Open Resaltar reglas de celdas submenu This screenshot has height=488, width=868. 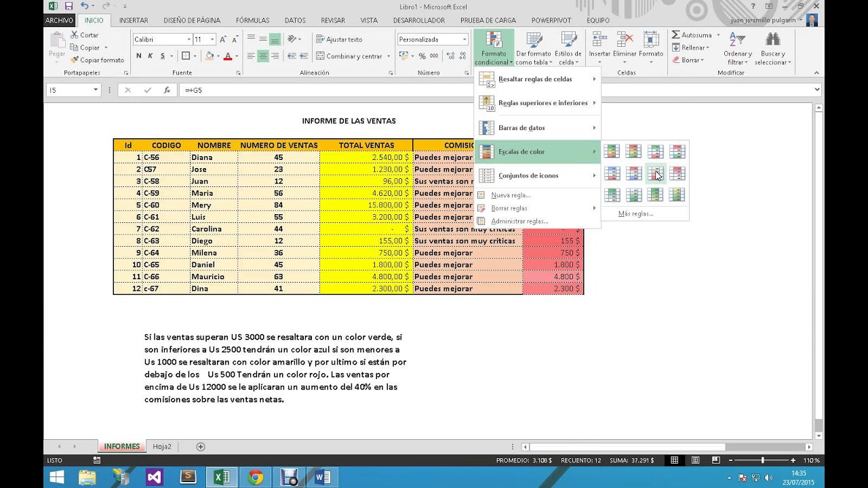pyautogui.click(x=537, y=79)
